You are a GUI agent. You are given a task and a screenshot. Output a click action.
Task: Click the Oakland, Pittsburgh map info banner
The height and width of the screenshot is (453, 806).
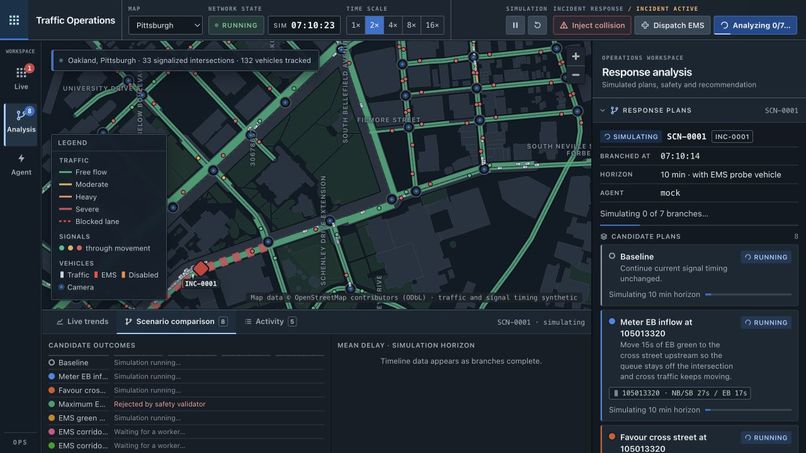point(185,60)
